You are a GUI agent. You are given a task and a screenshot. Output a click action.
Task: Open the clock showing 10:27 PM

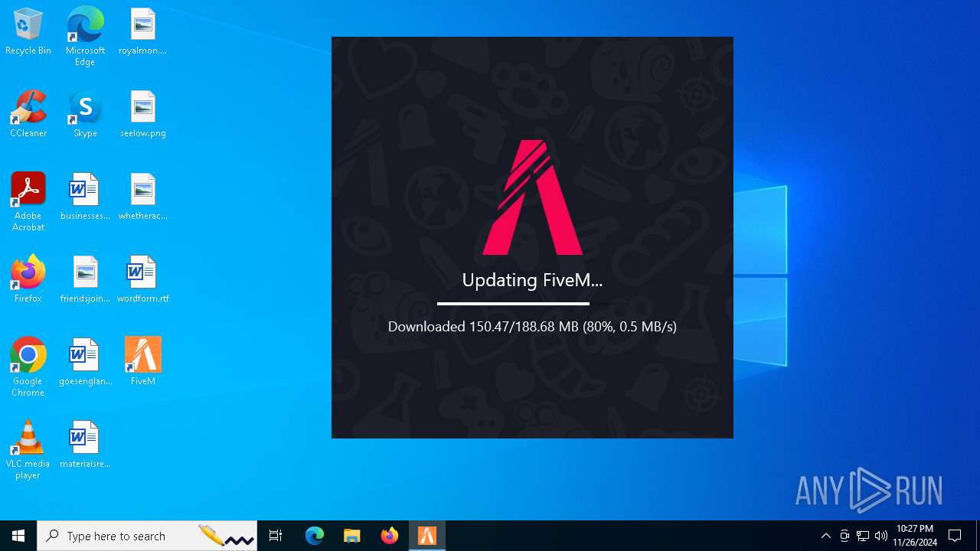pos(915,536)
